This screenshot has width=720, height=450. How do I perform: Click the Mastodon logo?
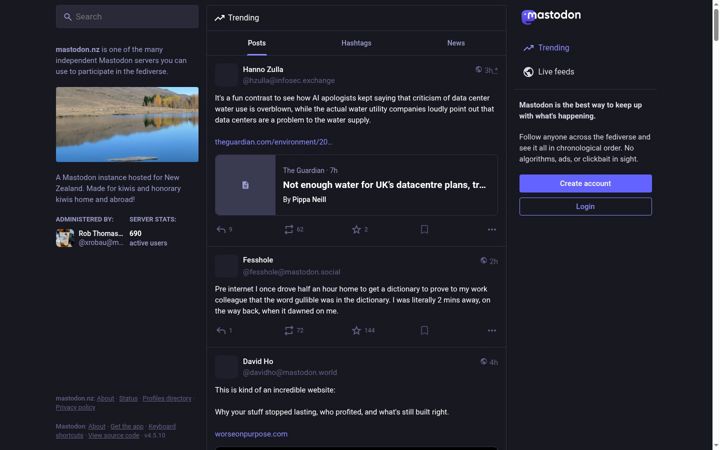coord(551,16)
